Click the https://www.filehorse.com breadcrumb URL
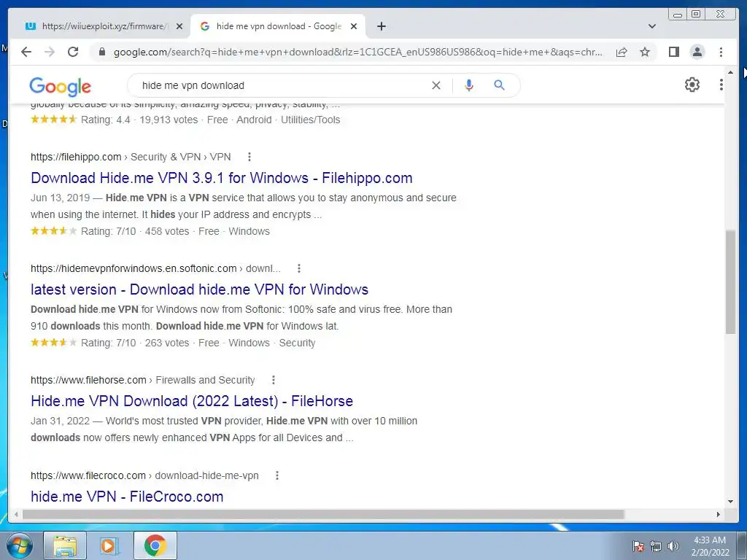747x560 pixels. pos(88,380)
